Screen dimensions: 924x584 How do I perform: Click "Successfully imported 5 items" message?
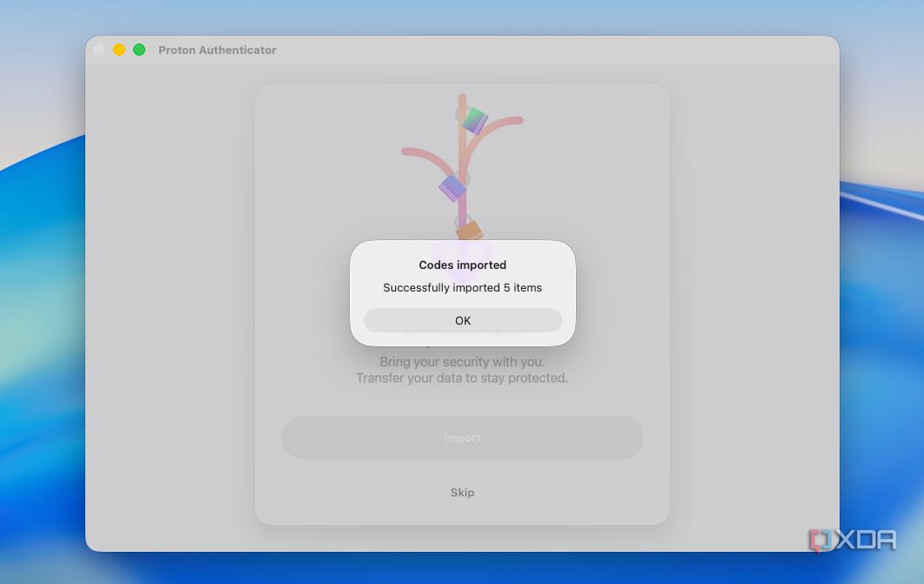pyautogui.click(x=463, y=287)
